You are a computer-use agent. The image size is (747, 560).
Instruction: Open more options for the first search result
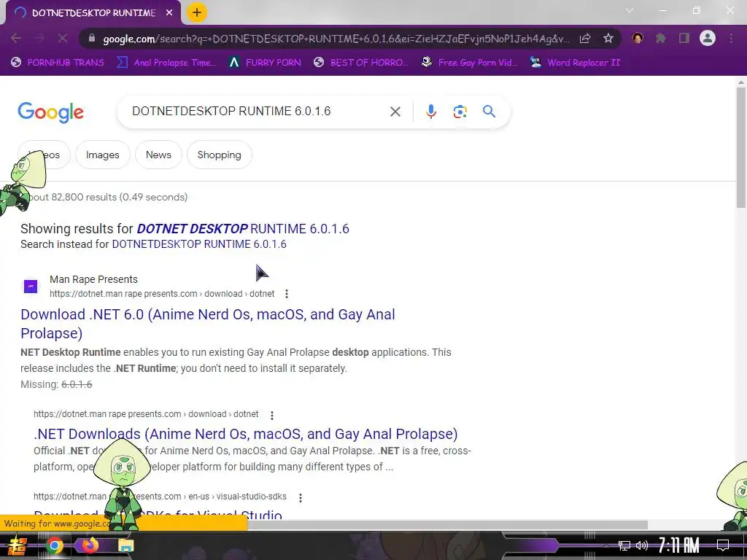[286, 294]
